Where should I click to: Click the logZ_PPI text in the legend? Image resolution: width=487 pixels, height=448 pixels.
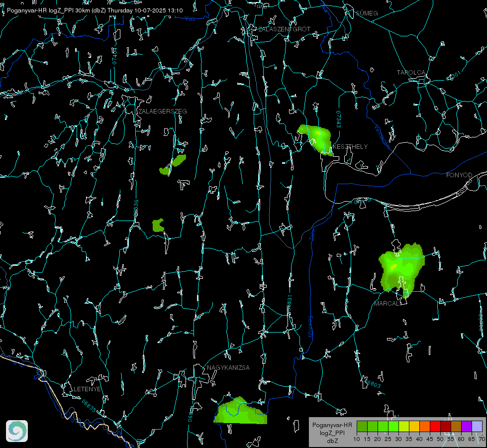(x=332, y=433)
